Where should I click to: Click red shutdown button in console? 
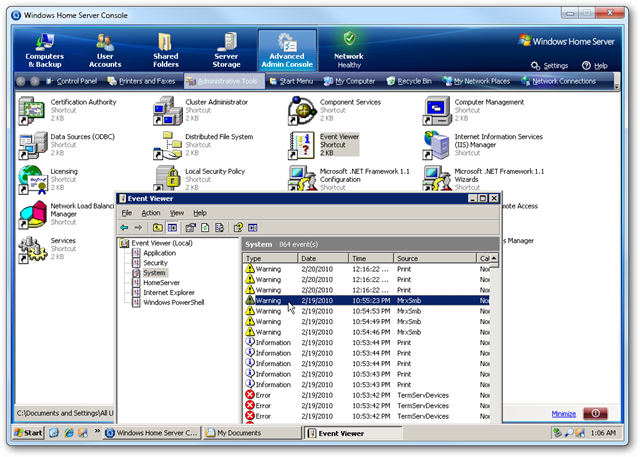(596, 413)
